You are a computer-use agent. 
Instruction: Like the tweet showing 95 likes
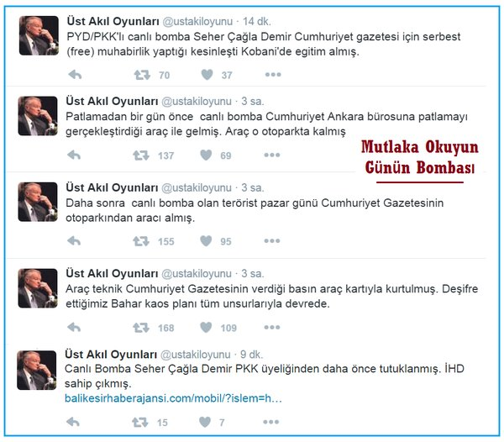point(206,241)
